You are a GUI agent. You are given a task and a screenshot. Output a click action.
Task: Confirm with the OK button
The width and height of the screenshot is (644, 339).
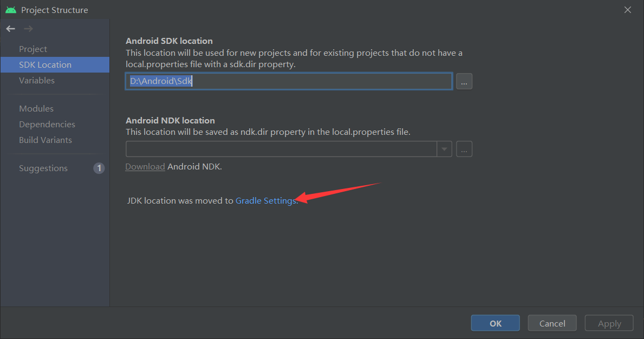tap(495, 323)
